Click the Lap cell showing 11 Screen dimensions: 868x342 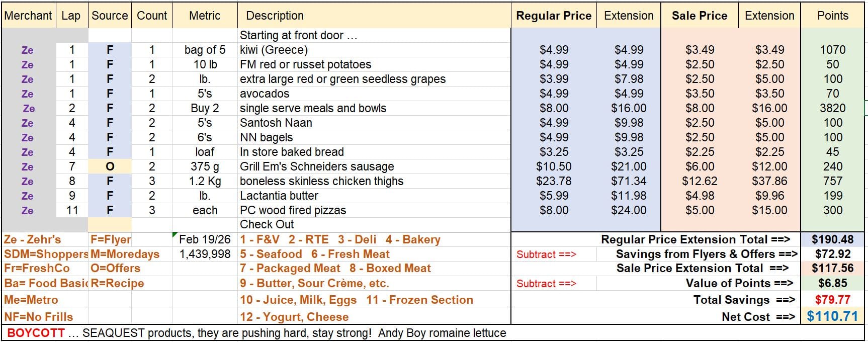pos(72,210)
